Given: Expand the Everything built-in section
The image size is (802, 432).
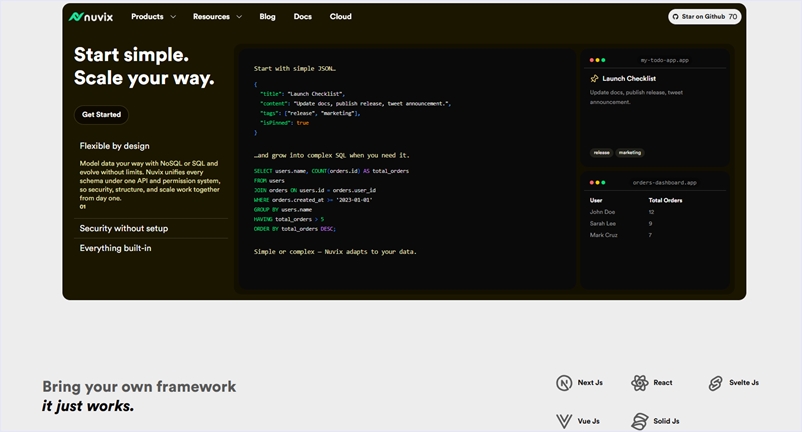Looking at the screenshot, I should click(x=116, y=248).
